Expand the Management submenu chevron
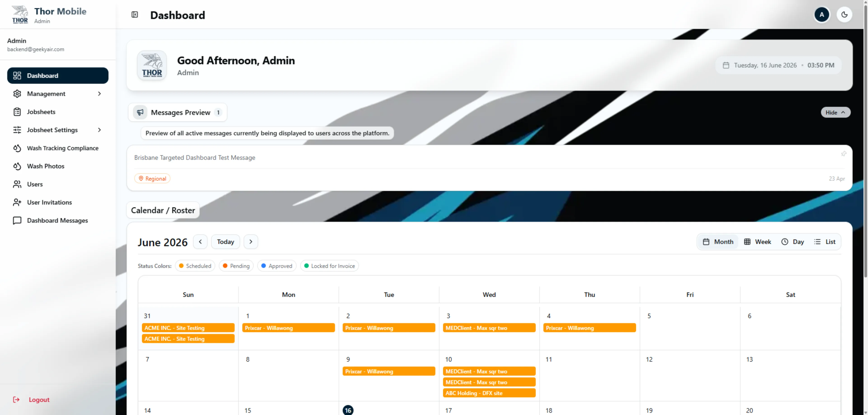868x415 pixels. [x=99, y=94]
